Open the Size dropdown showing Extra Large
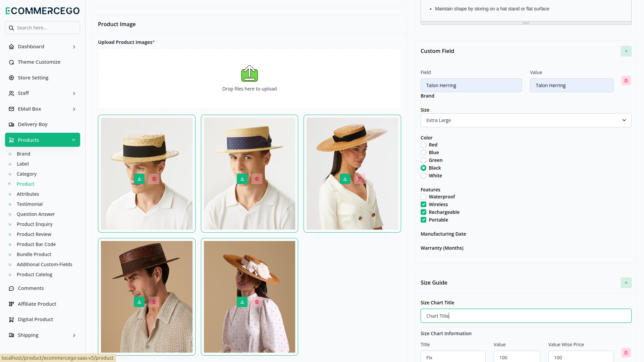Viewport: 644px width, 362px height. point(526,120)
